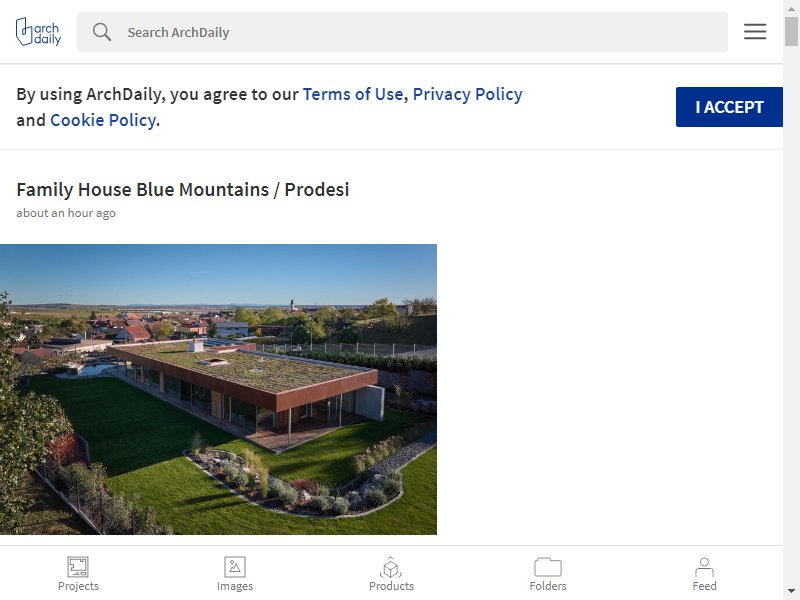
Task: Click the Products cube icon
Action: (391, 567)
